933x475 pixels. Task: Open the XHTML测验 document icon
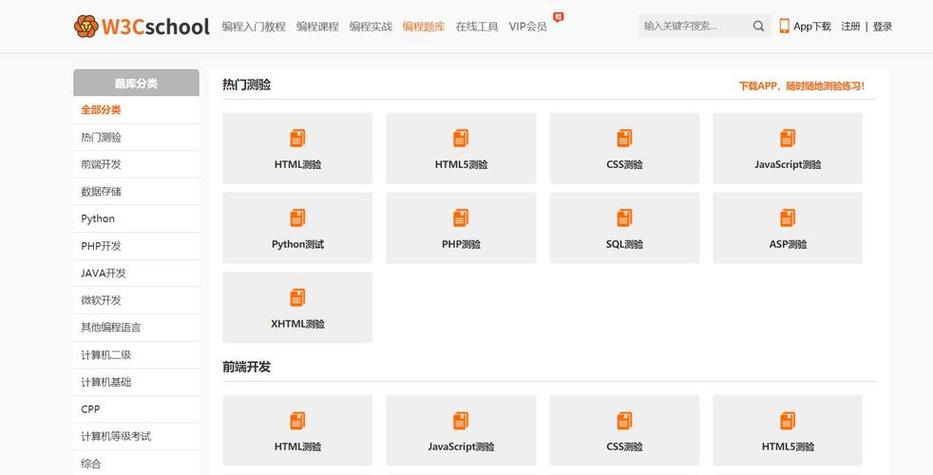298,297
